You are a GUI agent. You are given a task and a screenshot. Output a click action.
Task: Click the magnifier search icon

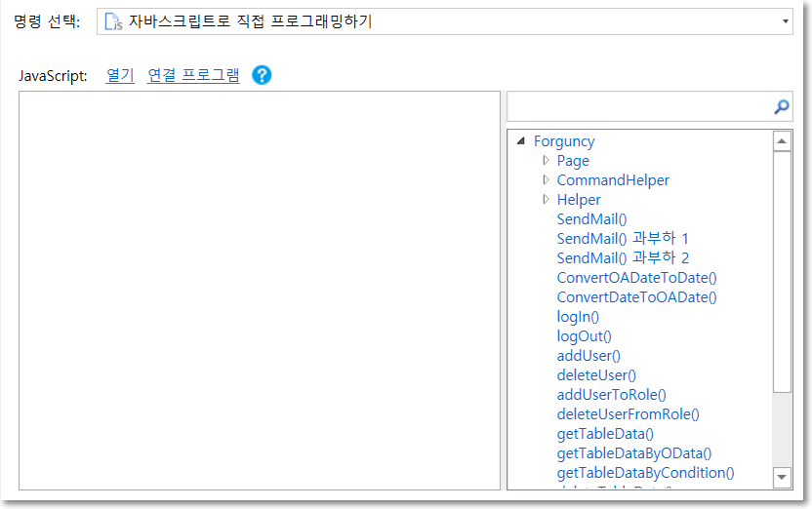coord(781,107)
